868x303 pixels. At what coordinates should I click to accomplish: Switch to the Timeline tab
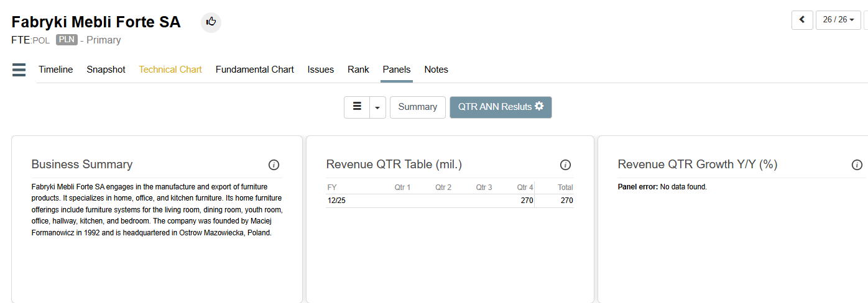[55, 70]
